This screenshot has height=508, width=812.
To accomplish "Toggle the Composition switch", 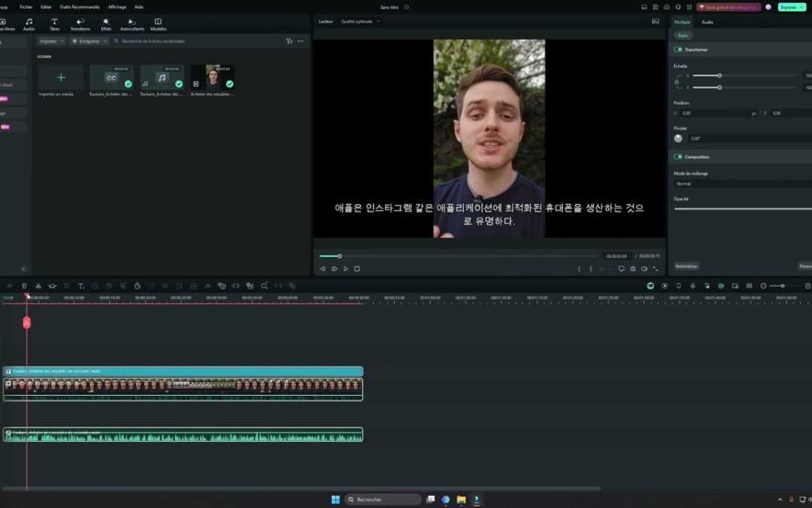I will 678,157.
